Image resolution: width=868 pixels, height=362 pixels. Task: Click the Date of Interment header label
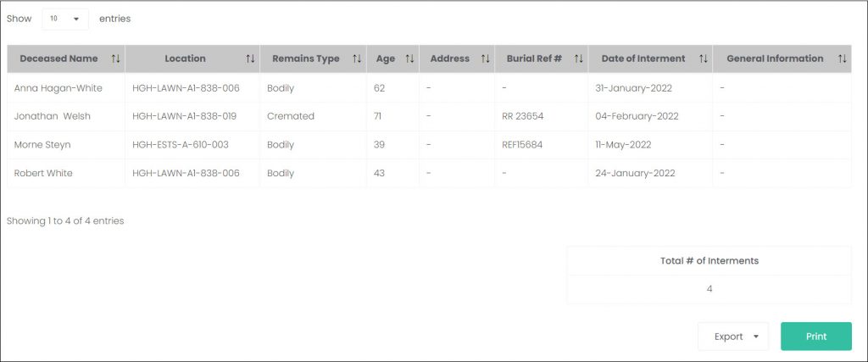tap(643, 58)
